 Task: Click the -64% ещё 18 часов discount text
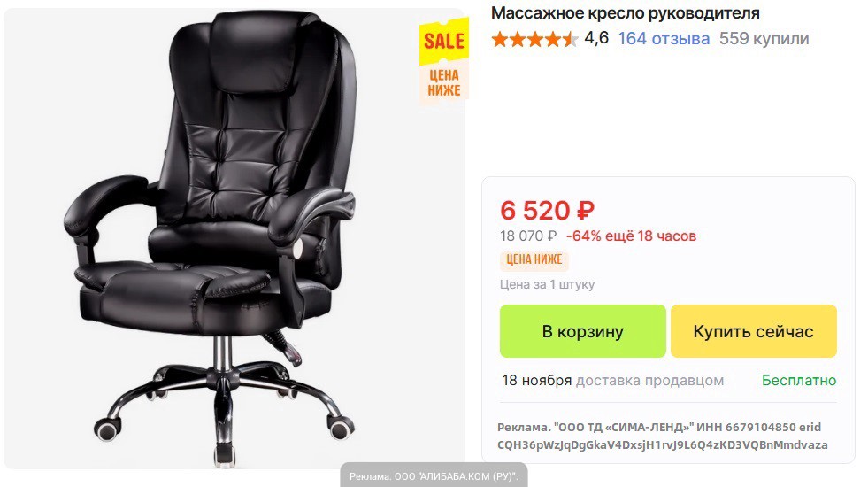[631, 236]
